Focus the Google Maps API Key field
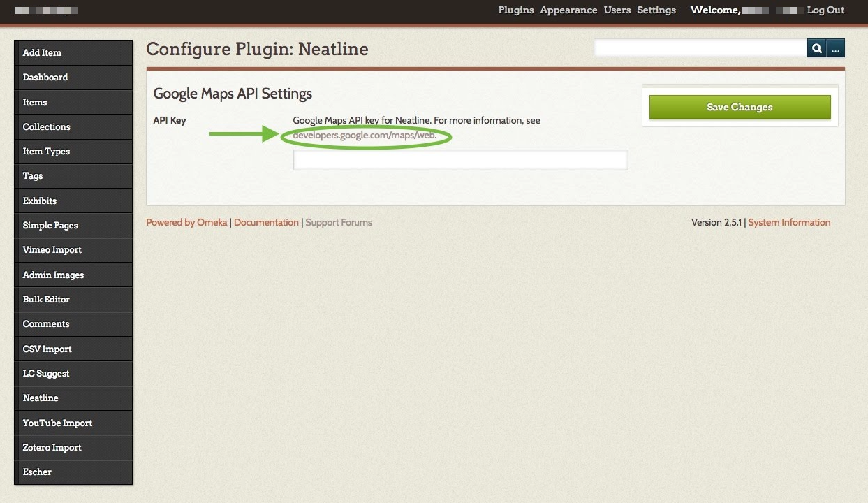 point(461,160)
